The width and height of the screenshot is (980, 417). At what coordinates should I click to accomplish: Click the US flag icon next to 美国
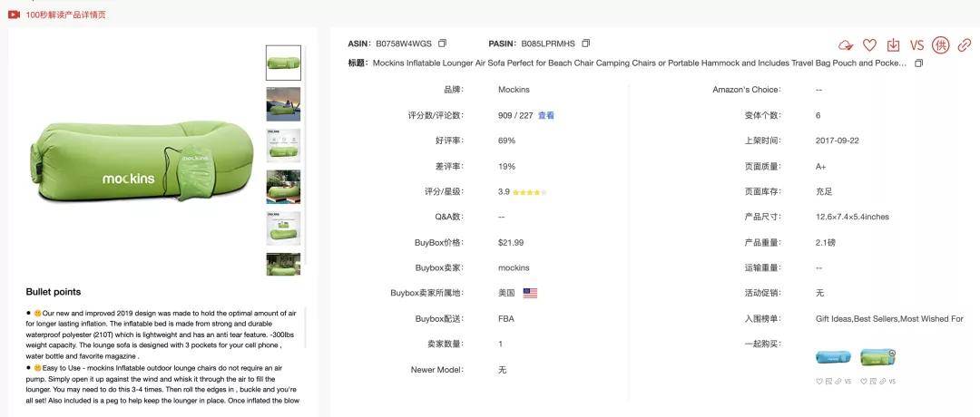[530, 293]
